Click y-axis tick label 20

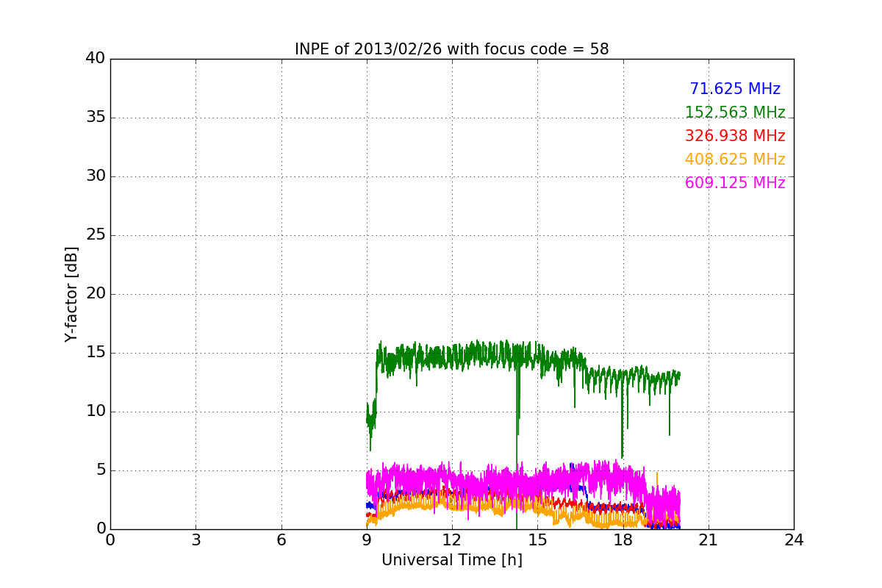(x=96, y=294)
